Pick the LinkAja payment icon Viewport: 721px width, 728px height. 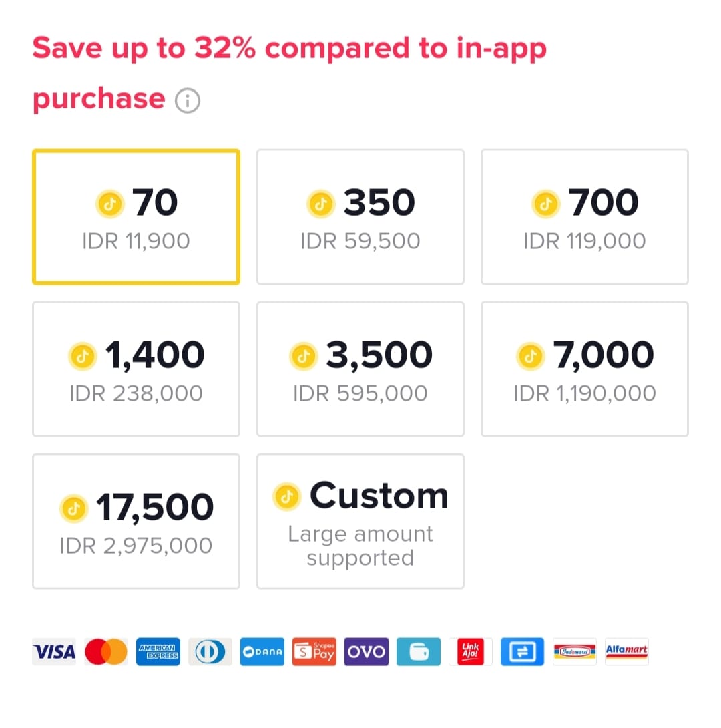point(471,651)
